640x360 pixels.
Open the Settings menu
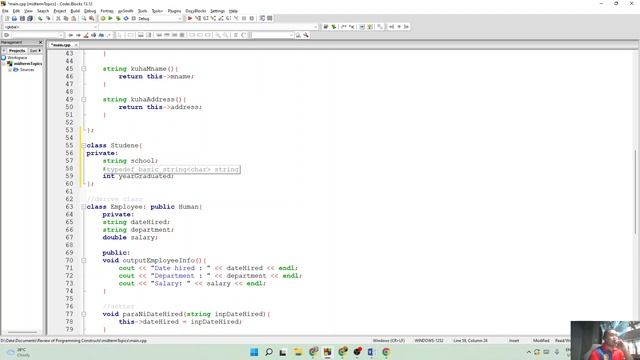[218, 11]
